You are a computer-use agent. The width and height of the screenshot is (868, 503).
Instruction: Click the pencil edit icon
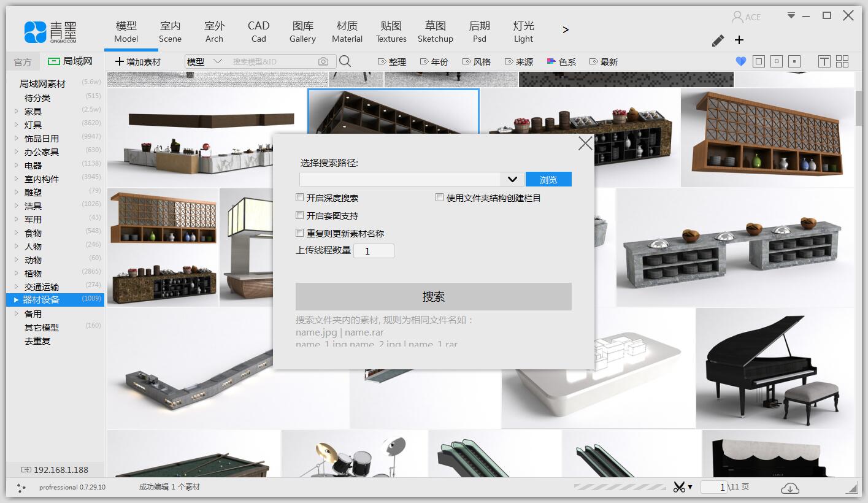coord(718,40)
